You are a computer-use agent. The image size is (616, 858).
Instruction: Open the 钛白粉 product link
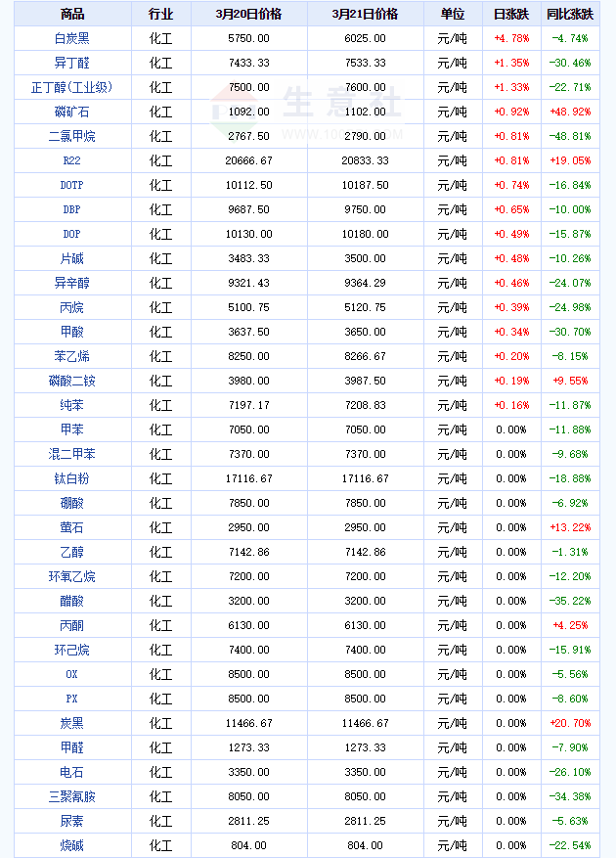coord(71,478)
